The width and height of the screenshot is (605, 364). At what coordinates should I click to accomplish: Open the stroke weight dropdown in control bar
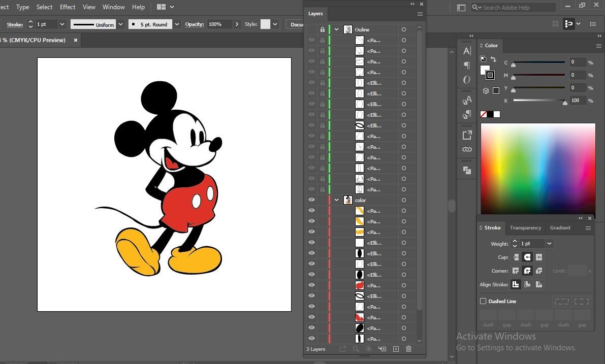[x=62, y=24]
